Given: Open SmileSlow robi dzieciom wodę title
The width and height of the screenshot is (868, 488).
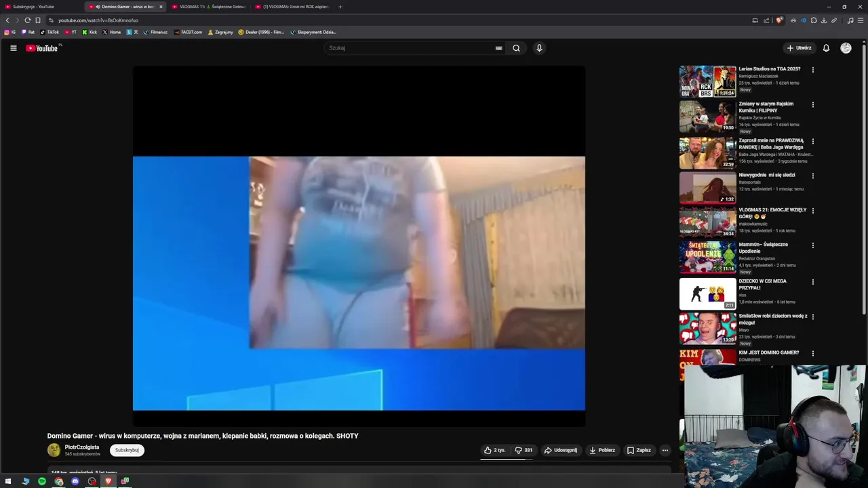Looking at the screenshot, I should click(773, 319).
